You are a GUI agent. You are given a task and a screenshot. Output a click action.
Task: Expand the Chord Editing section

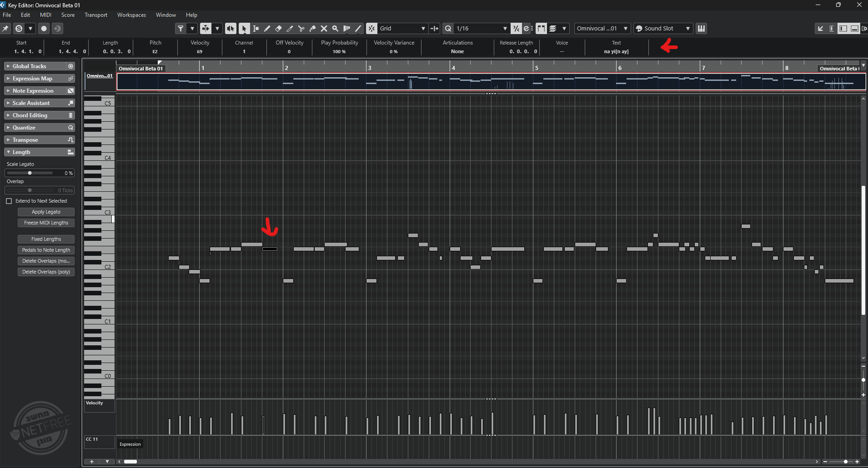pyautogui.click(x=39, y=115)
